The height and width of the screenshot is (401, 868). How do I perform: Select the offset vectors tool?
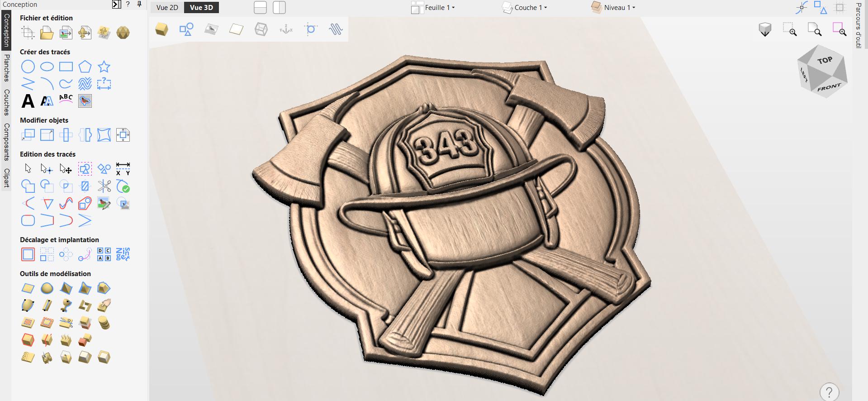[x=28, y=254]
